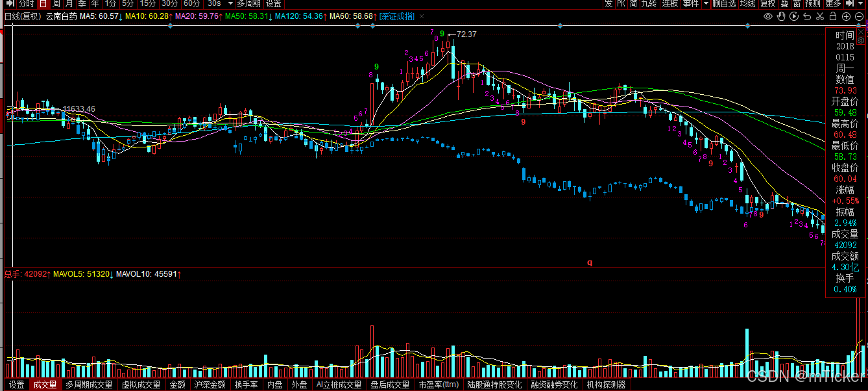Click the gear icon on info panel
868x391 pixels.
[861, 40]
